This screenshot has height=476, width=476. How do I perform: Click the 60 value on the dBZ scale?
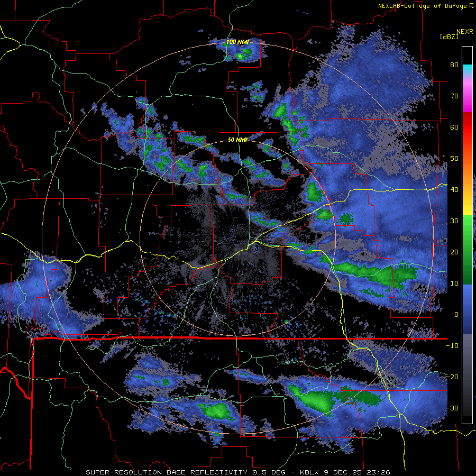[x=454, y=127]
